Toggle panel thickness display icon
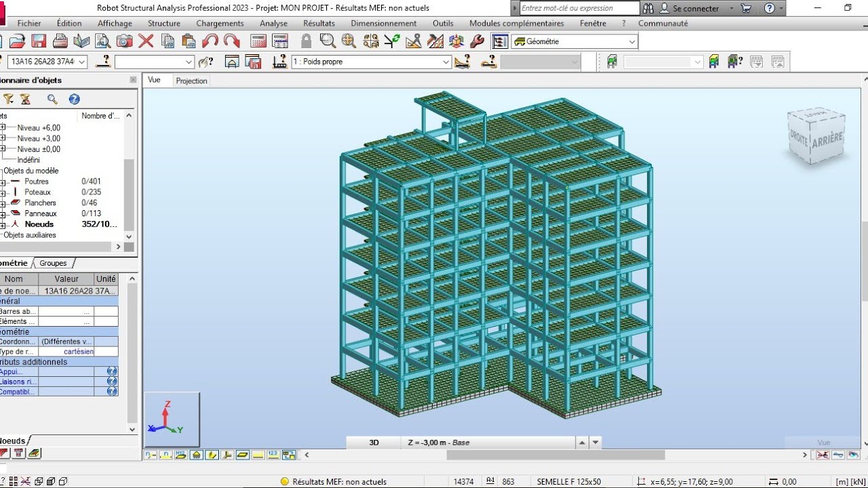The image size is (868, 488). tap(243, 455)
